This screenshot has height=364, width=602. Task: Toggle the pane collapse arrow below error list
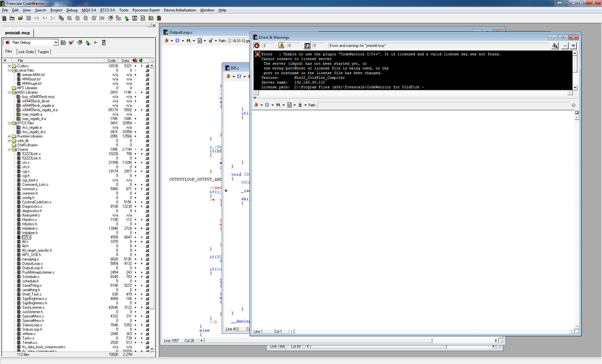[254, 98]
